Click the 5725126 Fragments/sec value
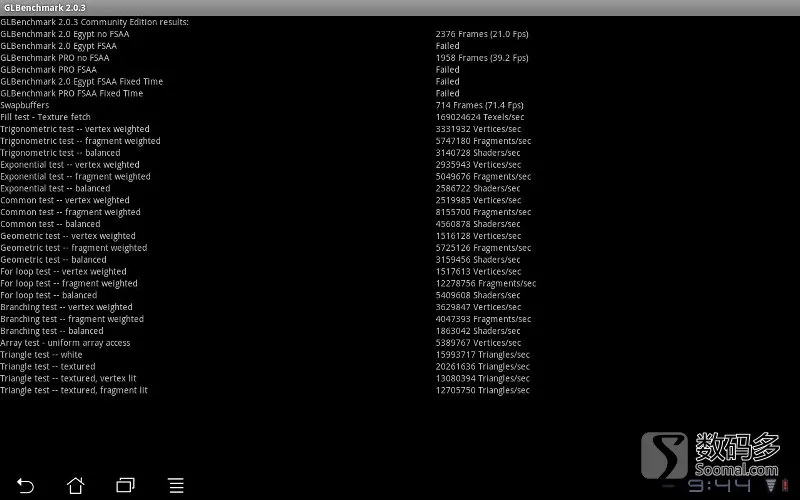 point(483,248)
